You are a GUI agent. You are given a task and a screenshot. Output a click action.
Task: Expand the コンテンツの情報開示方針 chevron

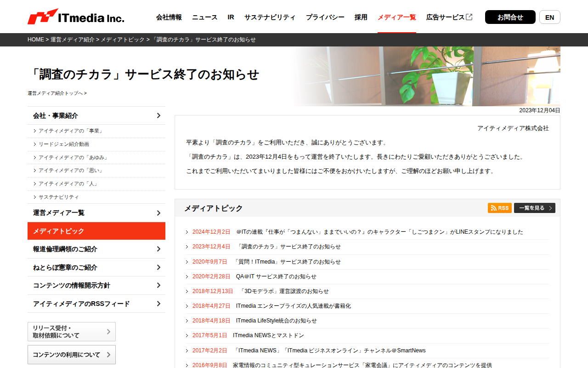click(x=158, y=285)
